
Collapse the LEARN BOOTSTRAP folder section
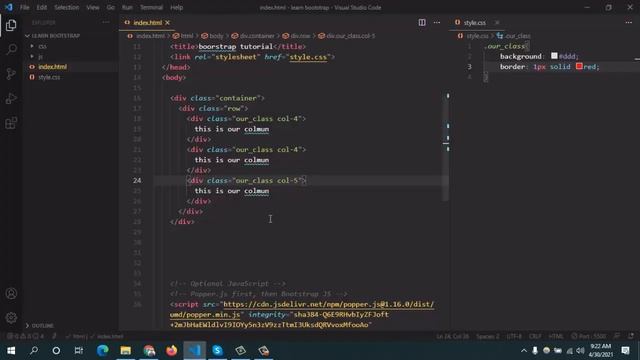[55, 36]
